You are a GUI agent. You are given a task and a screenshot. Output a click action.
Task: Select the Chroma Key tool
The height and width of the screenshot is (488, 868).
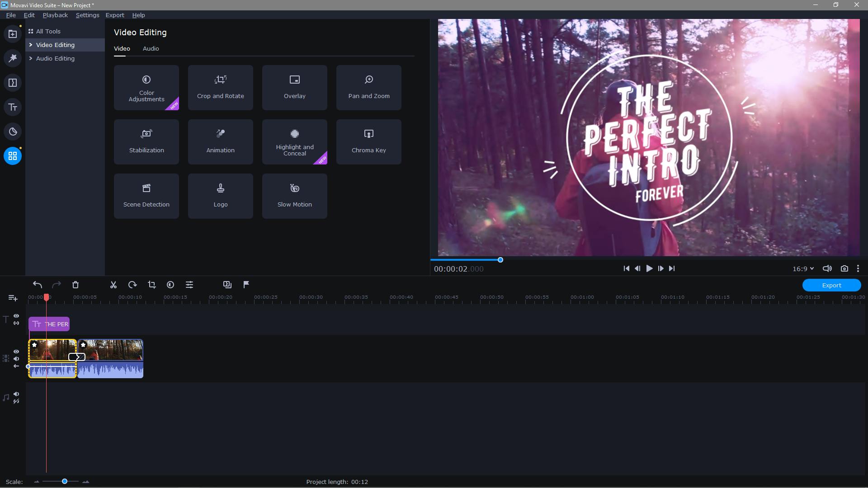(368, 141)
